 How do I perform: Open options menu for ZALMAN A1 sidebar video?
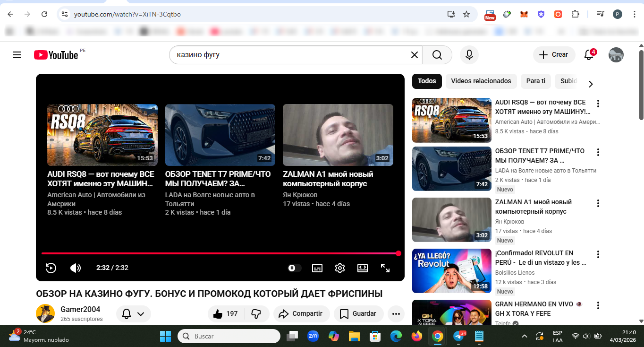tap(598, 203)
